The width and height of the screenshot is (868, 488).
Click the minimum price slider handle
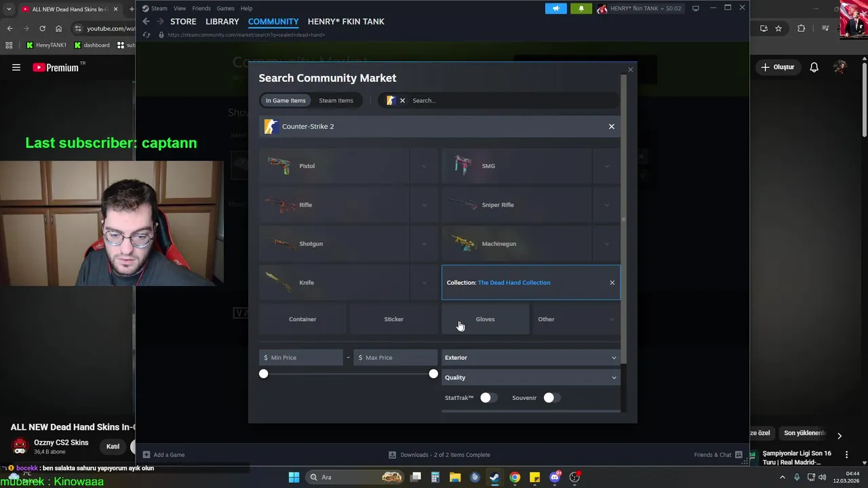[x=264, y=374]
